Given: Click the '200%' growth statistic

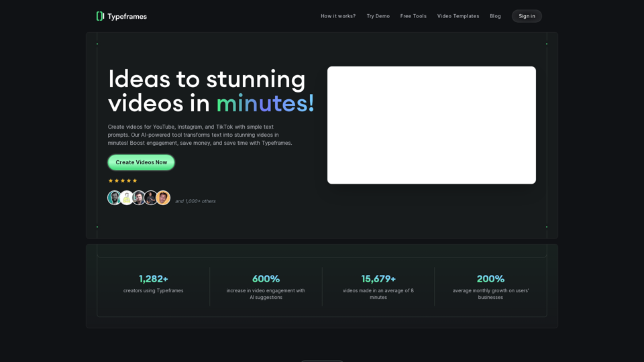Looking at the screenshot, I should coord(490,279).
